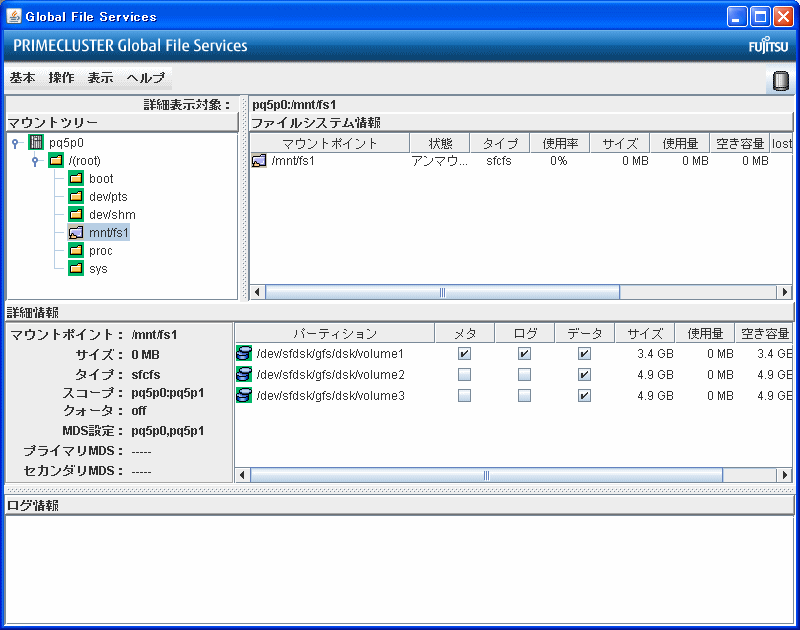Viewport: 800px width, 630px height.
Task: Click partition table scroll right arrow
Action: pyautogui.click(x=784, y=475)
